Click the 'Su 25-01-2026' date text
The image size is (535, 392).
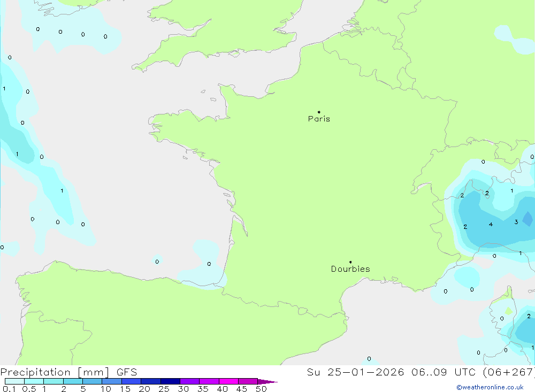(x=355, y=372)
